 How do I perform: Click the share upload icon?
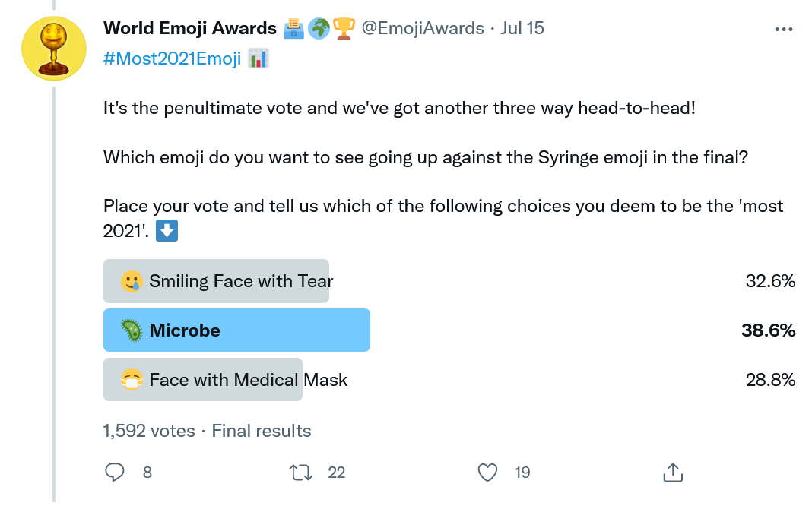672,473
